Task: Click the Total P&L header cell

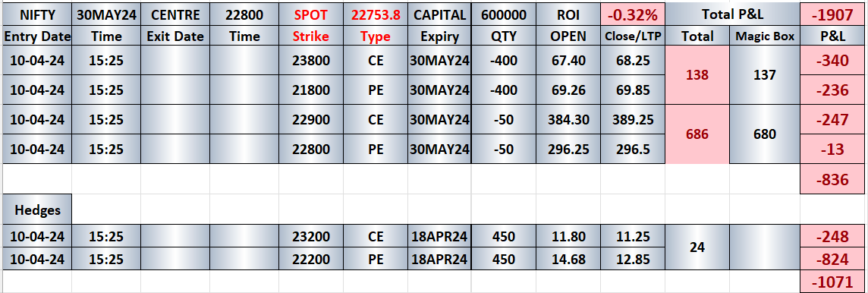Action: [732, 14]
